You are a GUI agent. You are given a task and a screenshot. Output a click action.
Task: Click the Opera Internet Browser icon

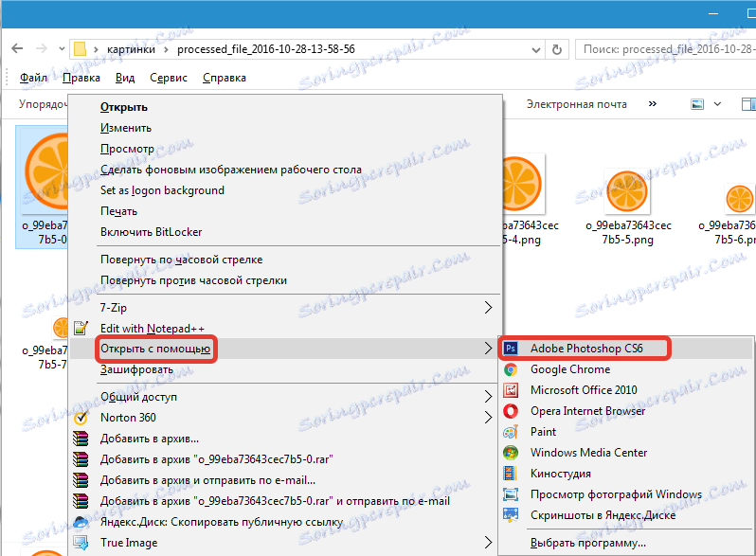tap(510, 411)
